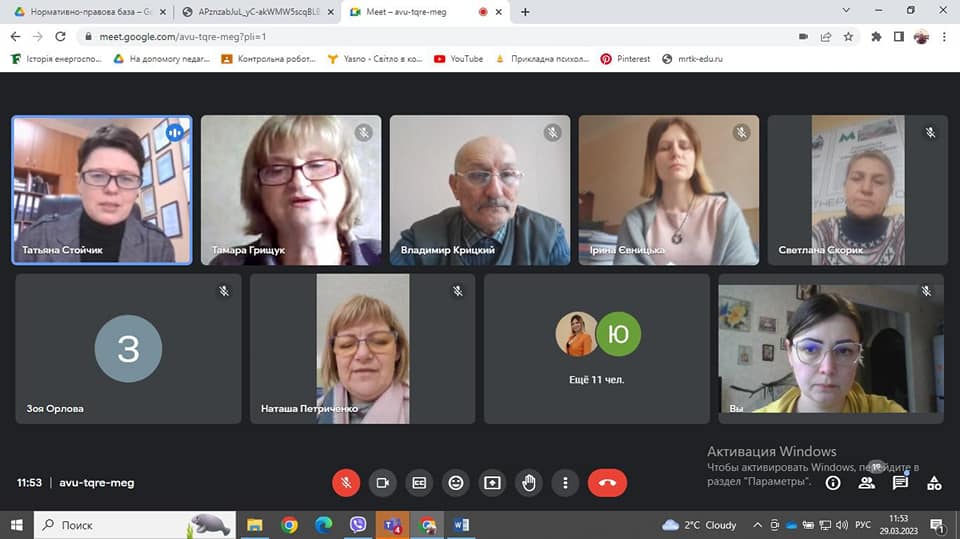Open YouTube bookmark in bookmarks bar
The height and width of the screenshot is (539, 960).
(x=459, y=59)
